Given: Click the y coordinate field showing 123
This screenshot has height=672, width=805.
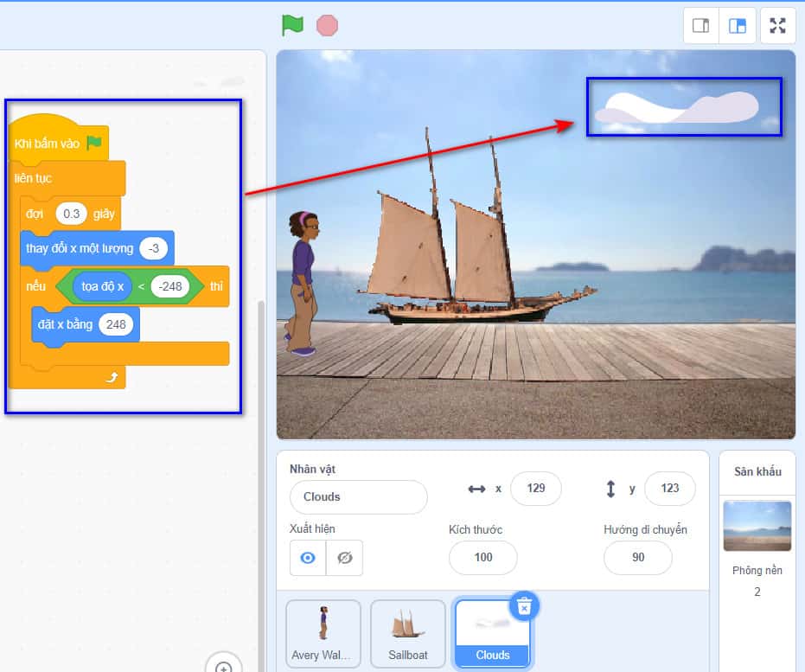Looking at the screenshot, I should pyautogui.click(x=669, y=489).
